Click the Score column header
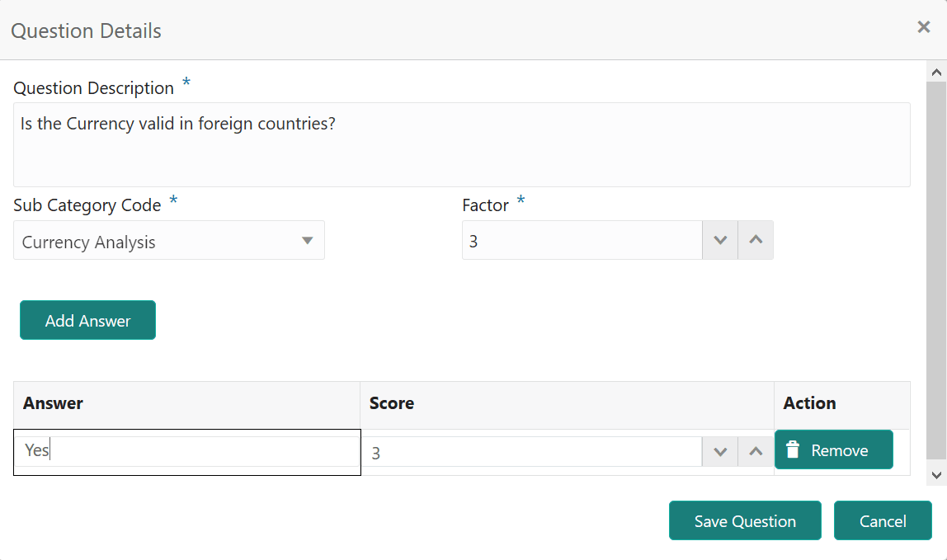The width and height of the screenshot is (947, 560). pos(567,403)
